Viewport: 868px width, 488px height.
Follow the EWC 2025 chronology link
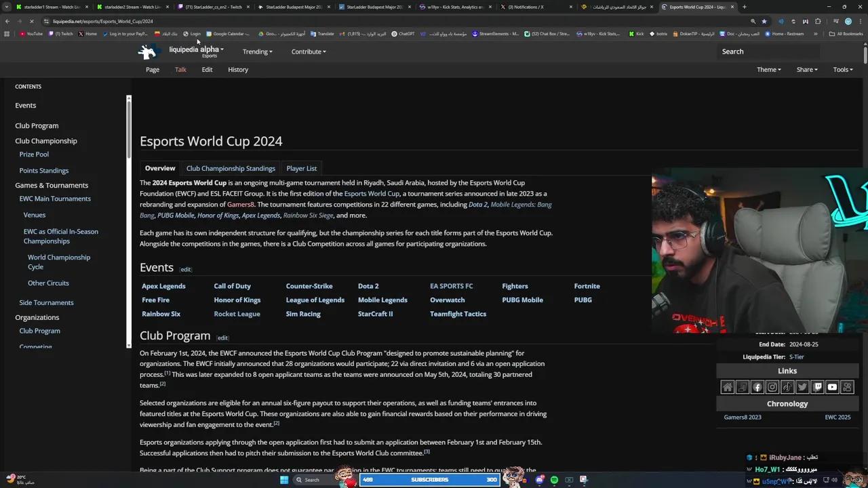837,417
